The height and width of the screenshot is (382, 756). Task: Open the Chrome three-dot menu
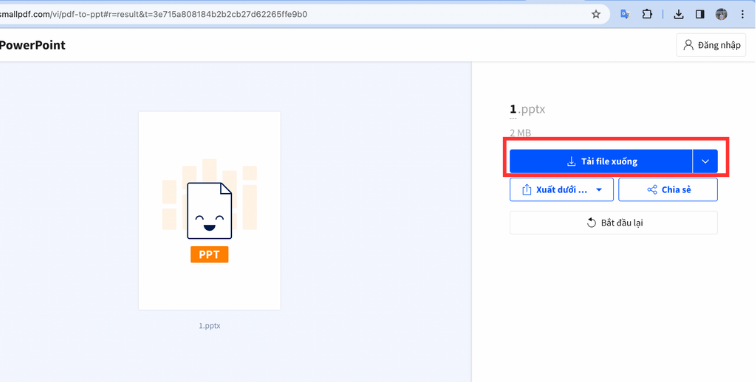pos(742,14)
